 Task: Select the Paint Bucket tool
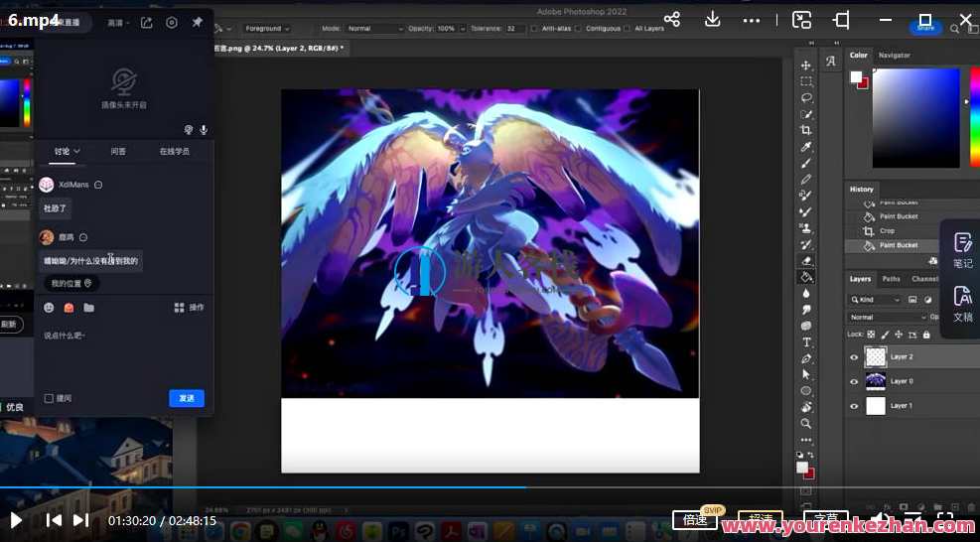806,277
